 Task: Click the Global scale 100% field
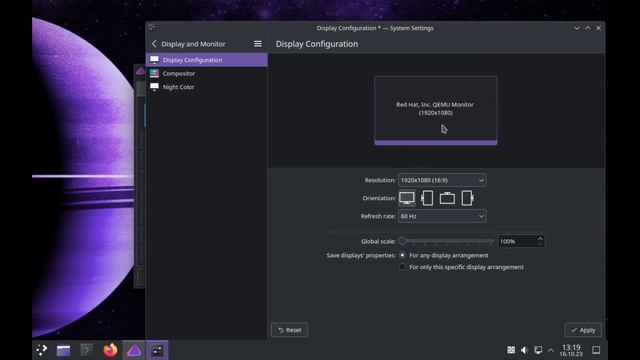click(517, 241)
